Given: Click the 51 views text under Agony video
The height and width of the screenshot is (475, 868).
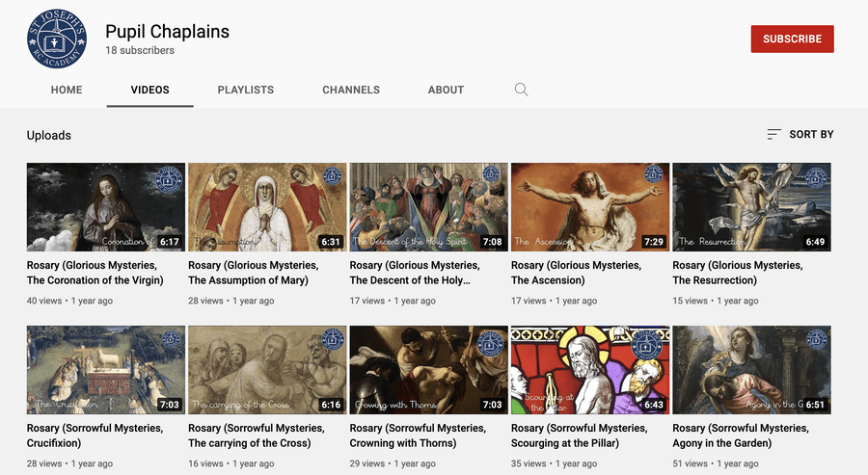Looking at the screenshot, I should coord(690,463).
